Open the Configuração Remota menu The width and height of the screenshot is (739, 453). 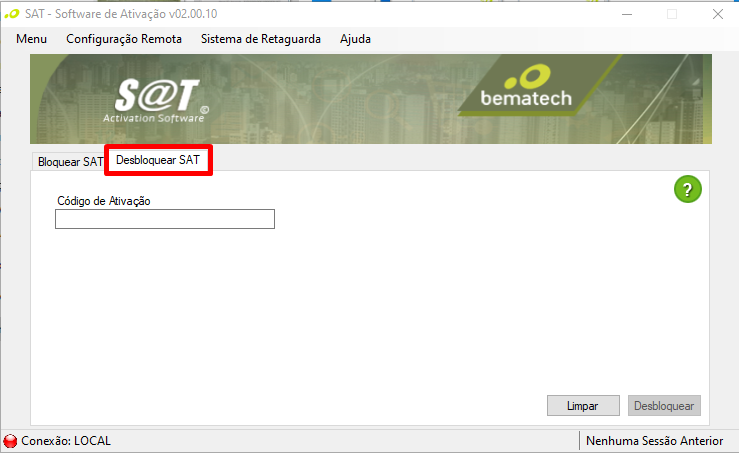(124, 39)
